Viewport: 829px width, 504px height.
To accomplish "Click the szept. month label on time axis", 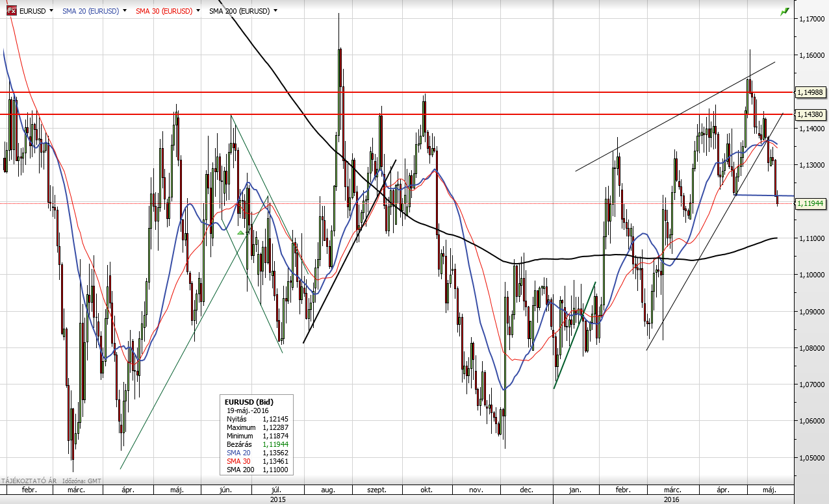I will [377, 490].
